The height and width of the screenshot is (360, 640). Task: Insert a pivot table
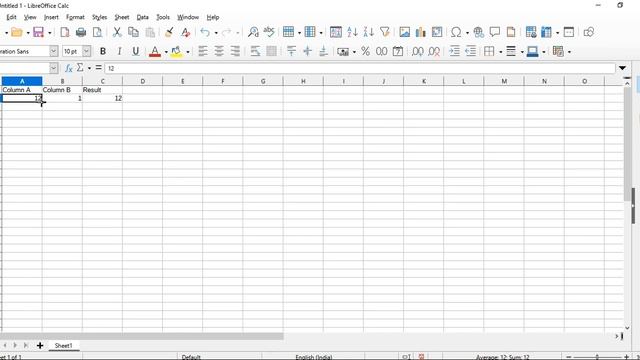tap(437, 32)
